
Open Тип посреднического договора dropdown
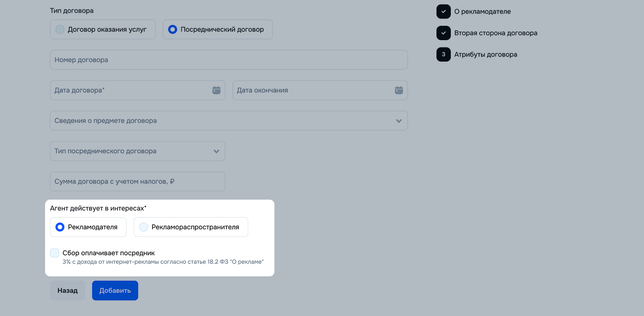point(137,151)
